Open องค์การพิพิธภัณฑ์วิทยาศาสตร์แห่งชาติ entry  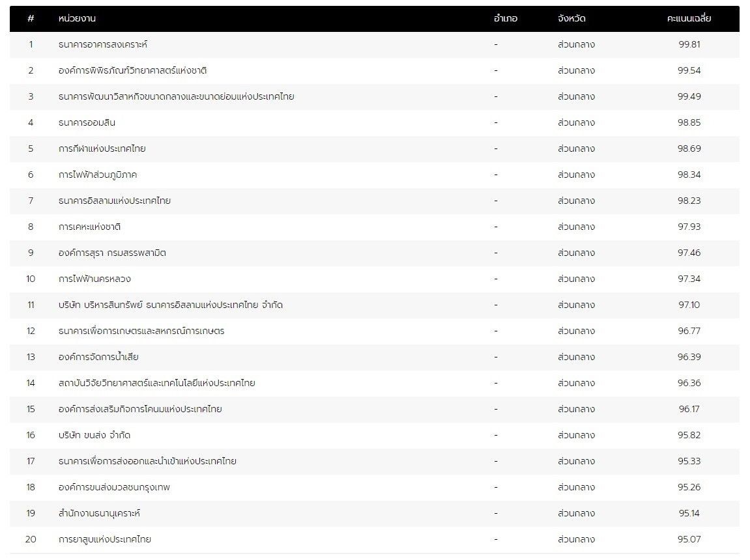click(x=132, y=71)
